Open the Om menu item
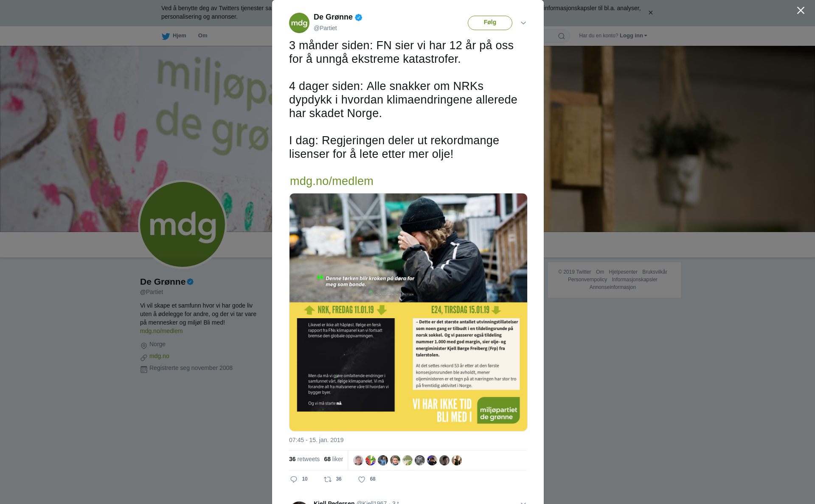Image resolution: width=815 pixels, height=504 pixels. 203,36
